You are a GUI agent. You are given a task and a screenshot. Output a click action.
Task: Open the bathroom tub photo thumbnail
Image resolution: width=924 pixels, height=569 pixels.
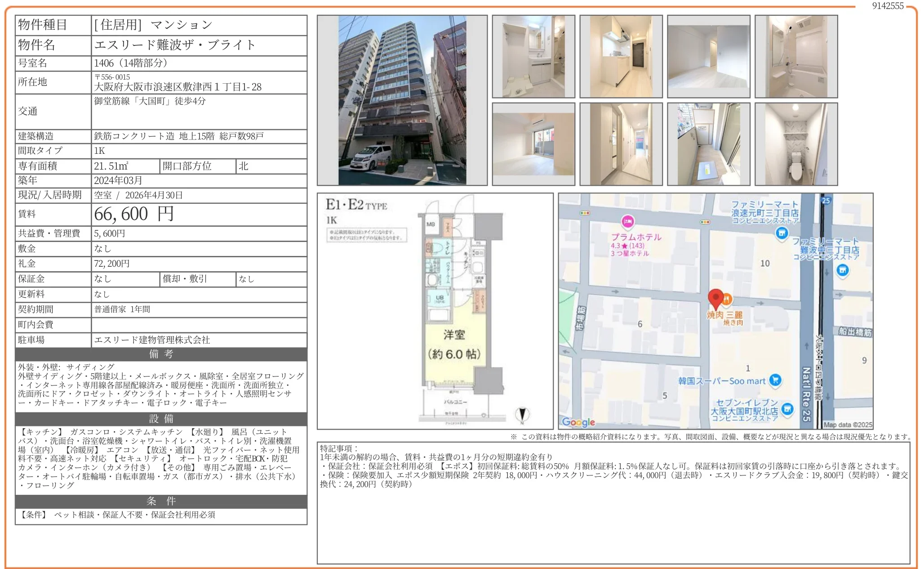pyautogui.click(x=796, y=56)
